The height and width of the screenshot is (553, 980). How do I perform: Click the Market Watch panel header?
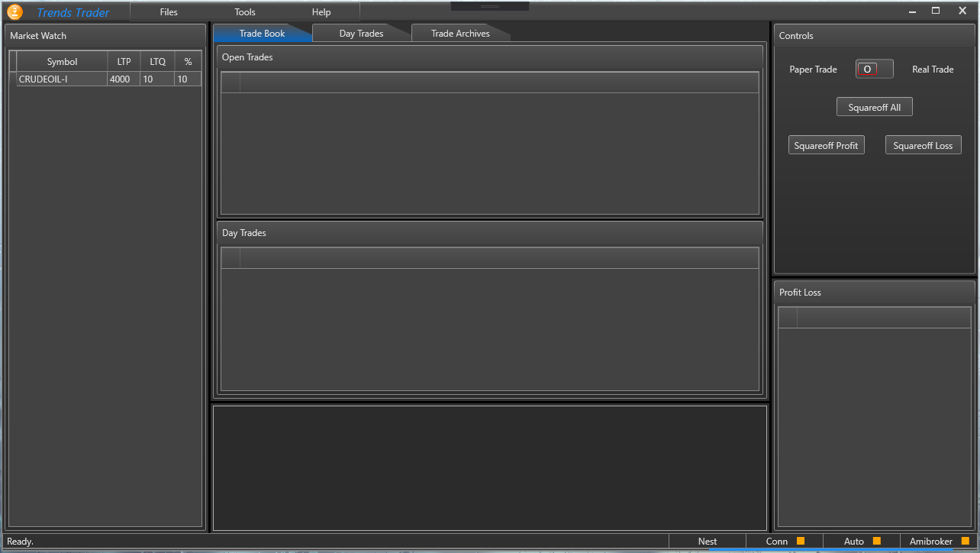(x=105, y=36)
